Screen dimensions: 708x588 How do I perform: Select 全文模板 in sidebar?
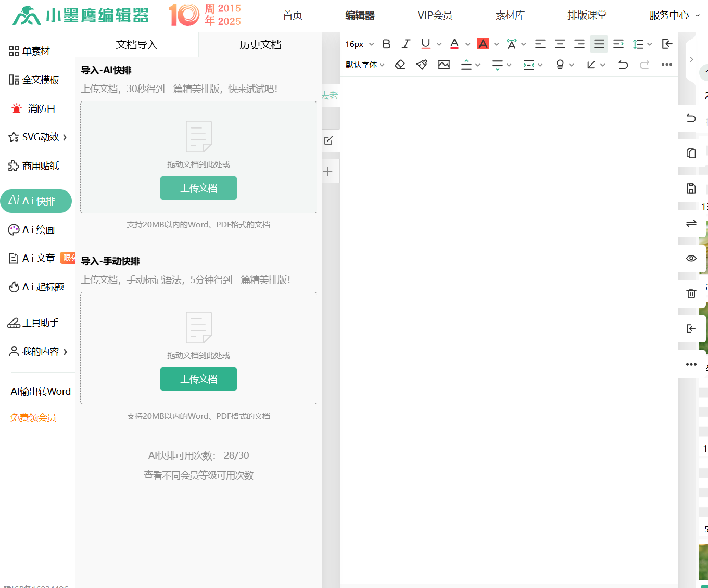[x=34, y=80]
